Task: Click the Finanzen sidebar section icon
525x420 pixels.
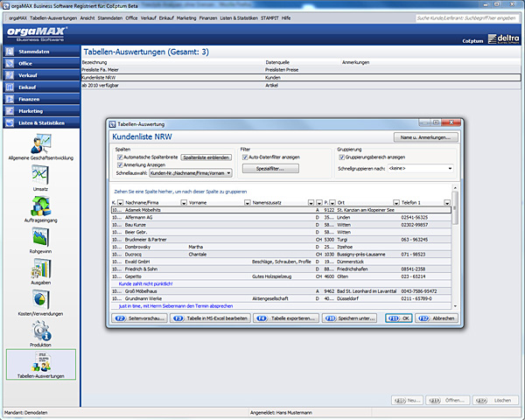Action: (10, 99)
